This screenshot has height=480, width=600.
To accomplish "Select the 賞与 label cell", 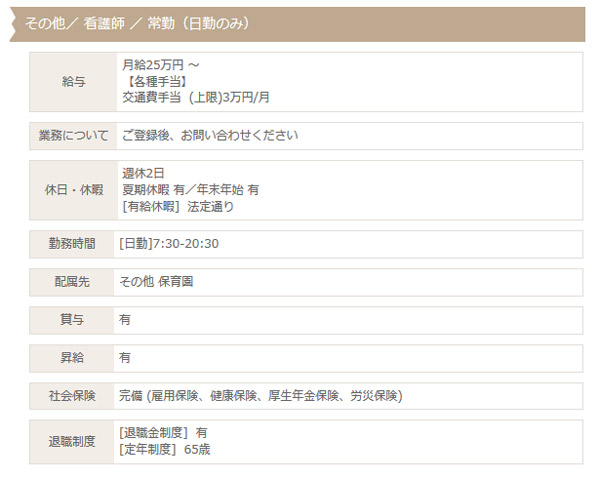I will pos(72,320).
